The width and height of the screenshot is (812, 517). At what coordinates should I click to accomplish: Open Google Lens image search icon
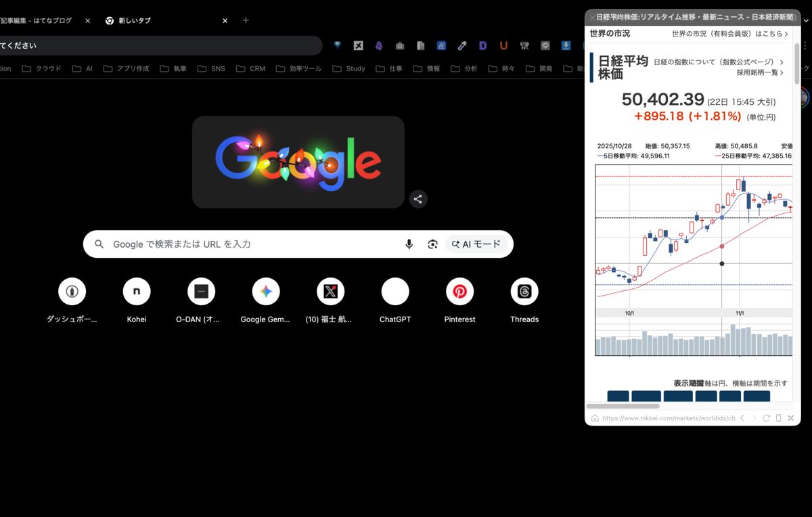[x=432, y=244]
